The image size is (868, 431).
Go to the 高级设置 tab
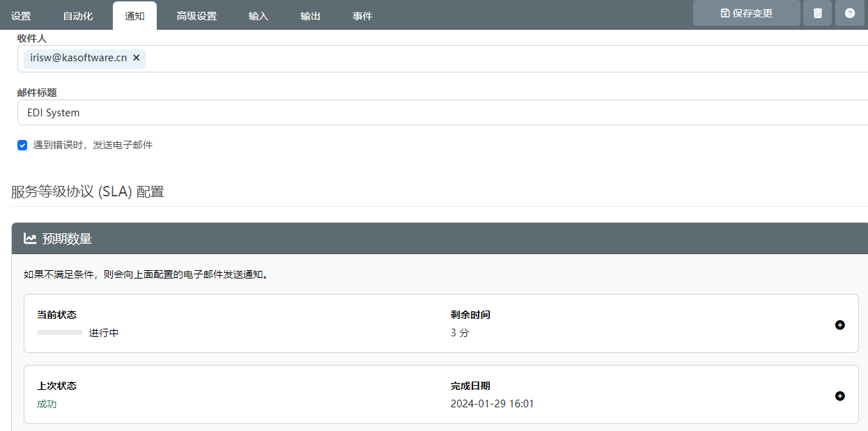[196, 16]
